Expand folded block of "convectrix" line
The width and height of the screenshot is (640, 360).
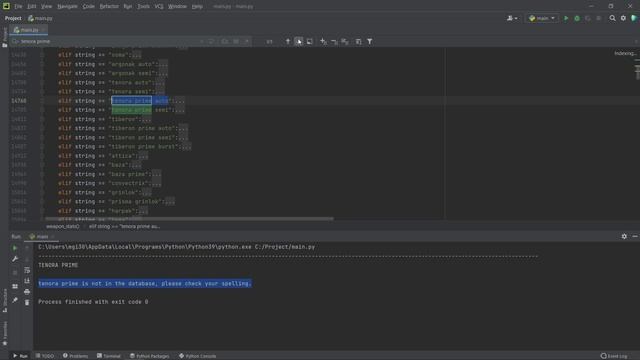pos(156,183)
